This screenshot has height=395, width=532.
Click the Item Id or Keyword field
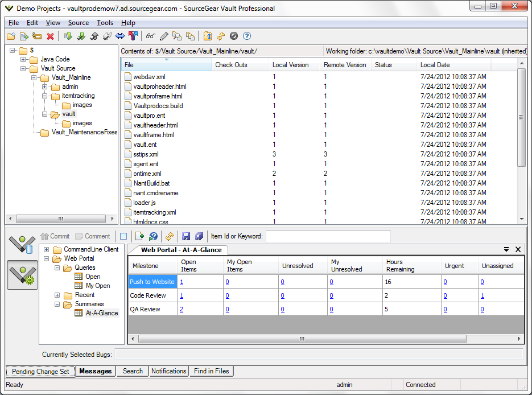(328, 236)
